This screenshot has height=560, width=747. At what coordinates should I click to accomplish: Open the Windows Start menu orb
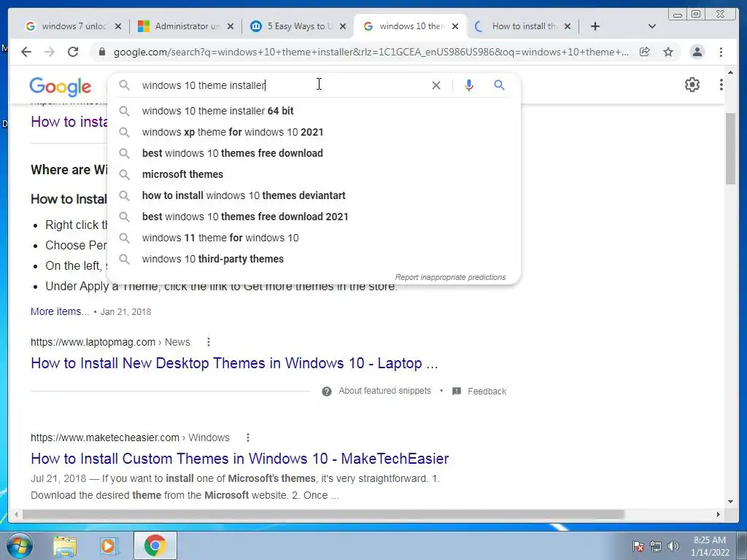[19, 545]
